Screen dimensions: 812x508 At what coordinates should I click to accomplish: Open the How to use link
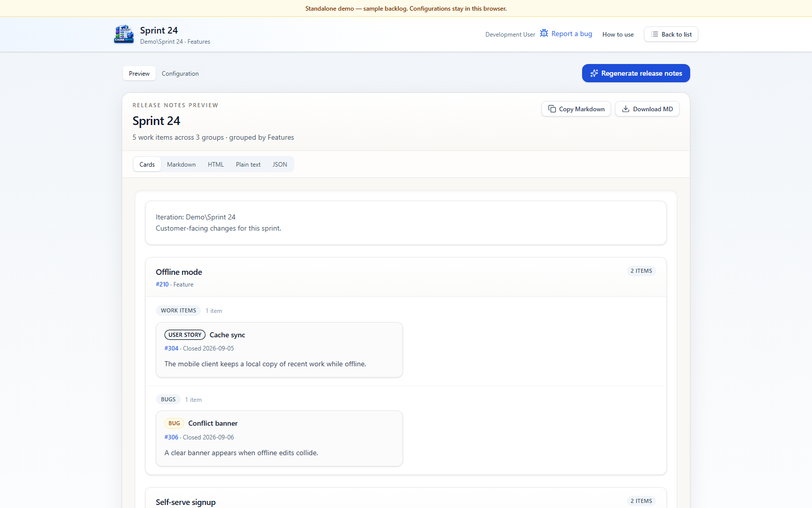pyautogui.click(x=618, y=35)
